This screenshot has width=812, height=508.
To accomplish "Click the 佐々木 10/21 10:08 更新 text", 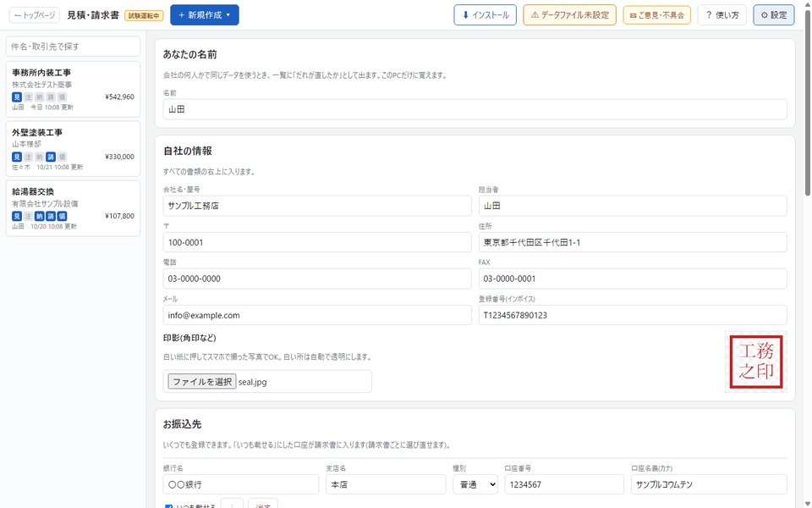I will click(47, 168).
